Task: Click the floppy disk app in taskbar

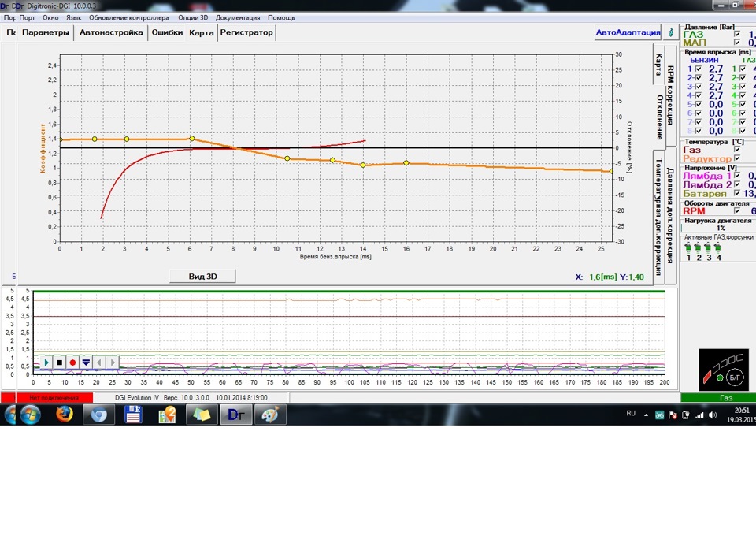Action: click(x=133, y=415)
